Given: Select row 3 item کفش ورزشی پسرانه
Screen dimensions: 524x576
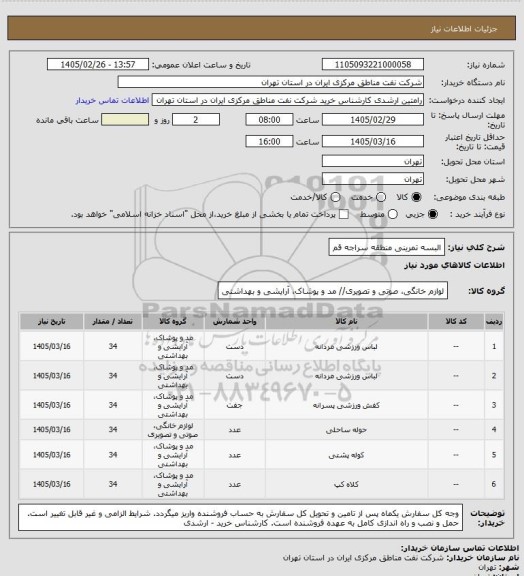Looking at the screenshot, I should click(346, 406).
